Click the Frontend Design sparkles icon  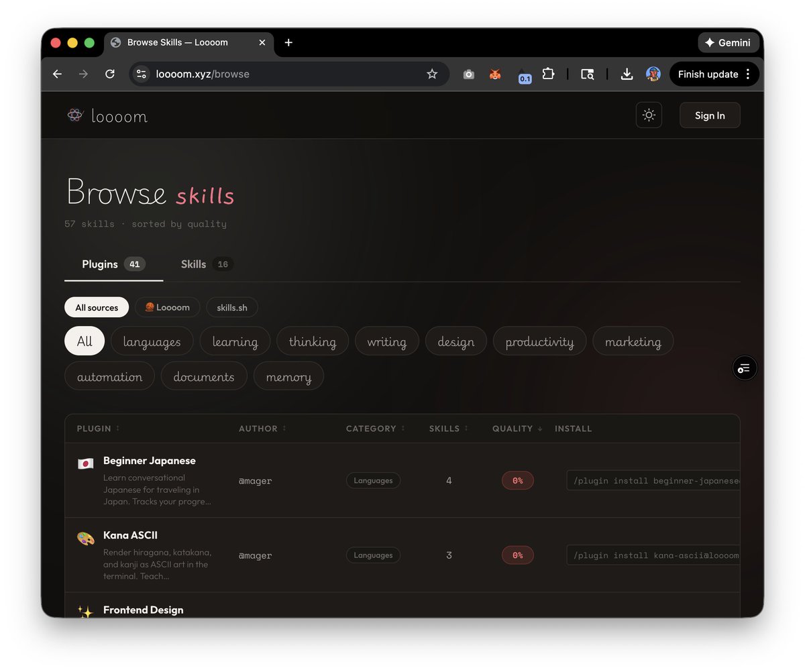tap(85, 611)
